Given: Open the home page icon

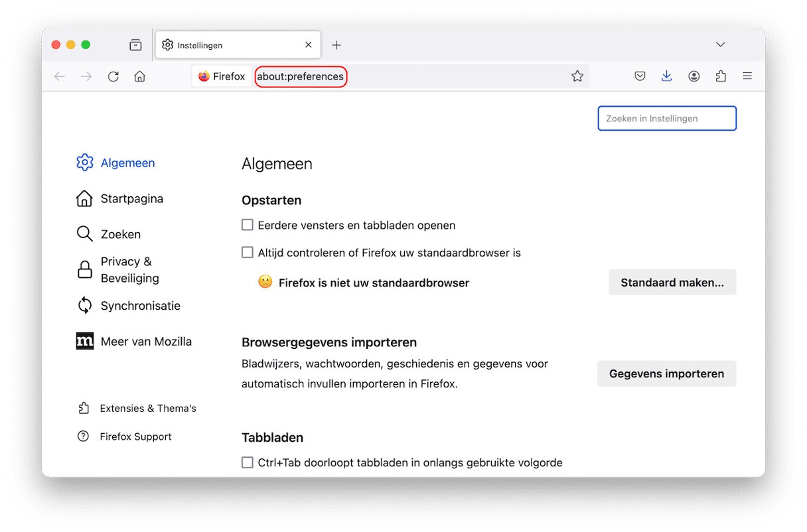Looking at the screenshot, I should 139,76.
